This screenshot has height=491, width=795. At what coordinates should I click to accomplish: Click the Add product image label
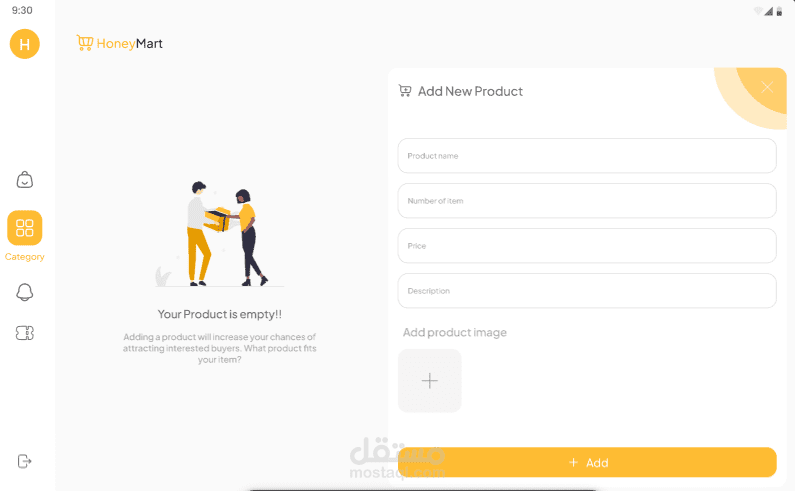[454, 332]
